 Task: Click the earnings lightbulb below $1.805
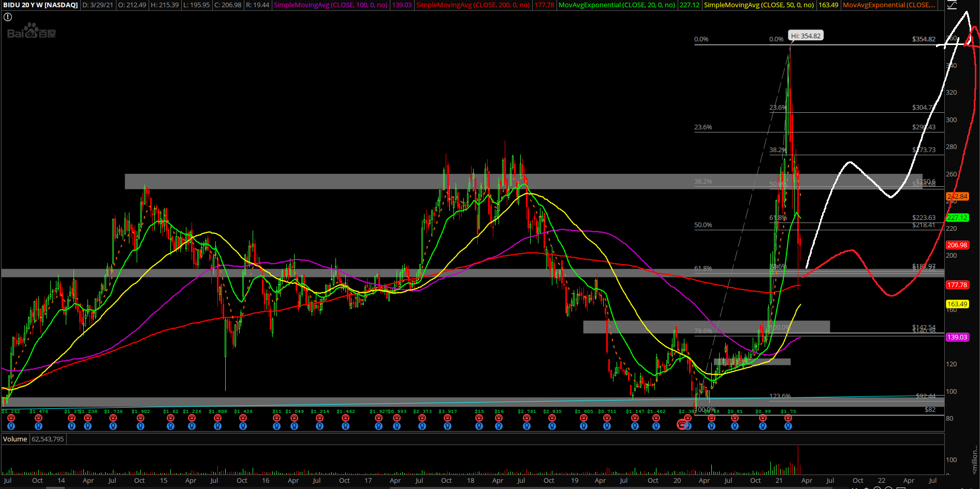[x=583, y=426]
